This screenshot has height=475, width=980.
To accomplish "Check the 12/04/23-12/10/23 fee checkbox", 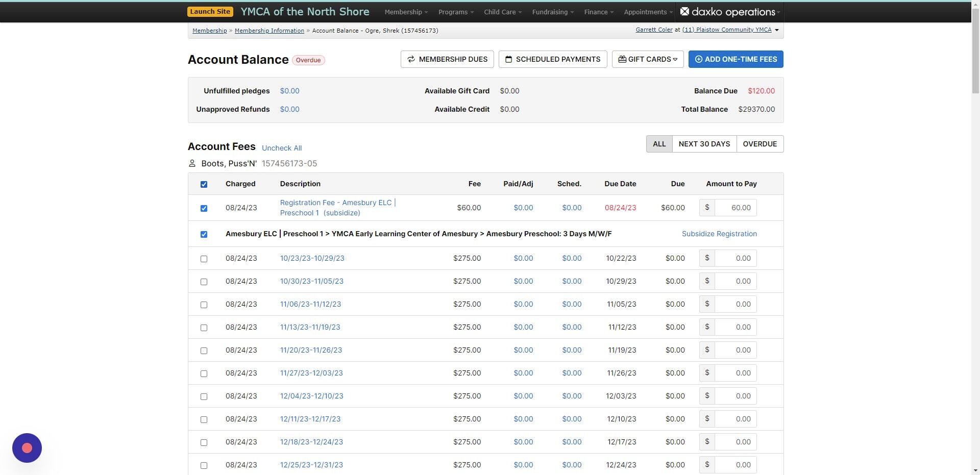I will click(x=204, y=396).
